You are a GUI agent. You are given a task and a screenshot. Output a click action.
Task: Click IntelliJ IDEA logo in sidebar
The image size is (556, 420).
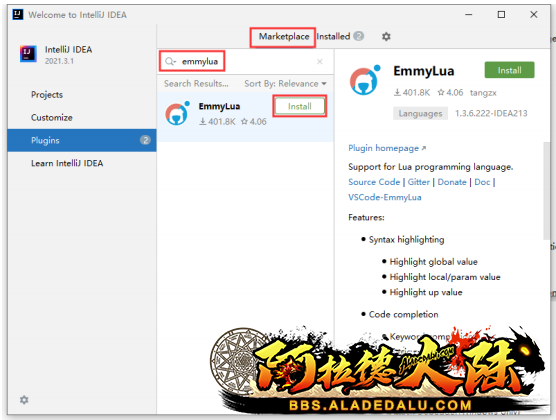tap(28, 54)
